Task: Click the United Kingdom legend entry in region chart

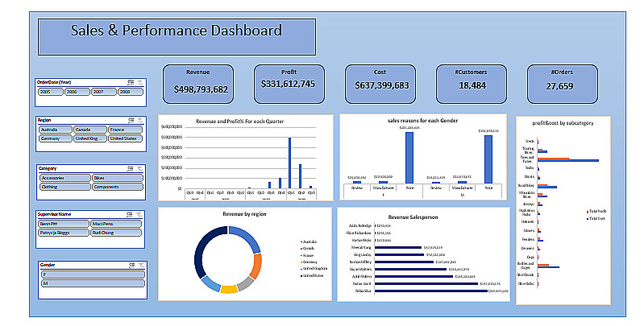Action: (314, 269)
